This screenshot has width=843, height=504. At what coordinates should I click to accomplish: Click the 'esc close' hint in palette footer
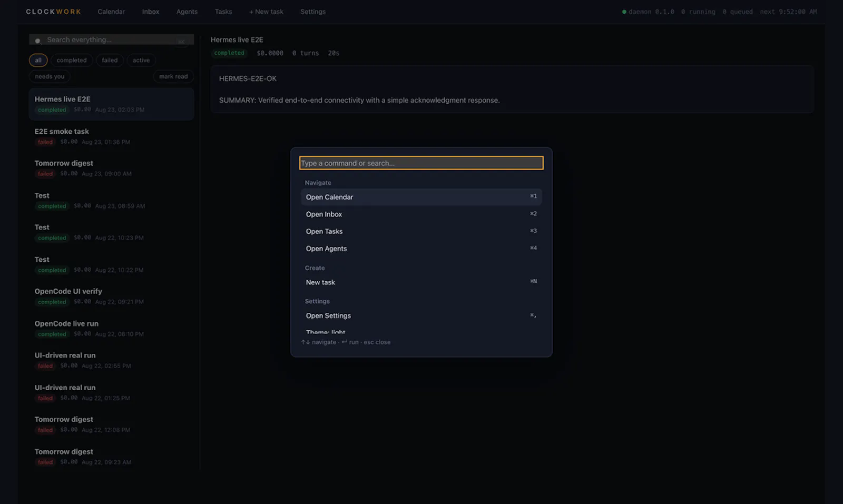[x=377, y=342]
